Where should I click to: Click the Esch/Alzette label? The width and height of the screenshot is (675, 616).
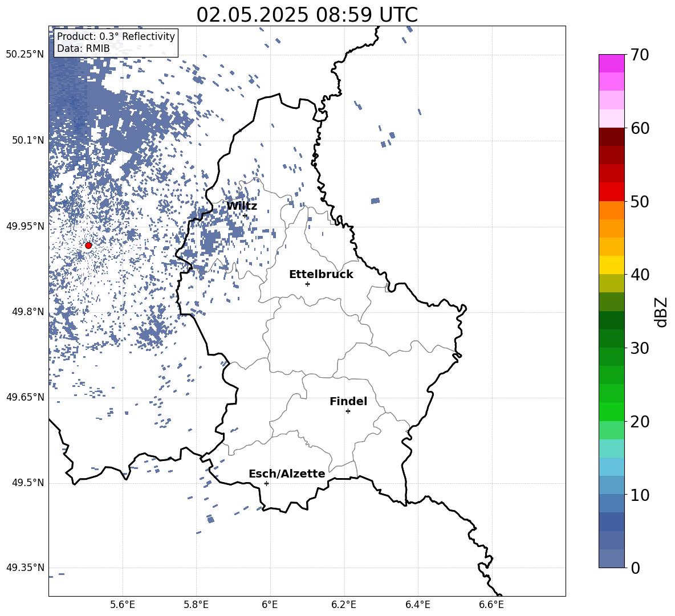[x=287, y=474]
